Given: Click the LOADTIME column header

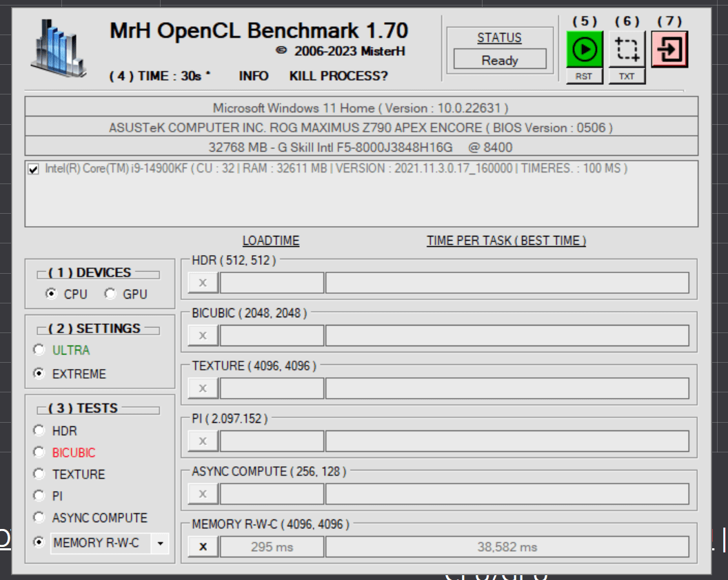Looking at the screenshot, I should (x=271, y=241).
